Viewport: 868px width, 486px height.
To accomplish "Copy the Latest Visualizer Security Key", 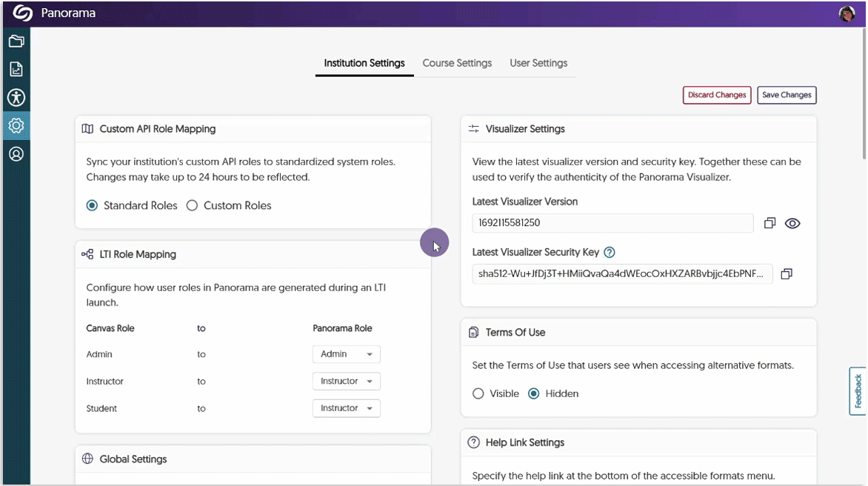I will [787, 273].
